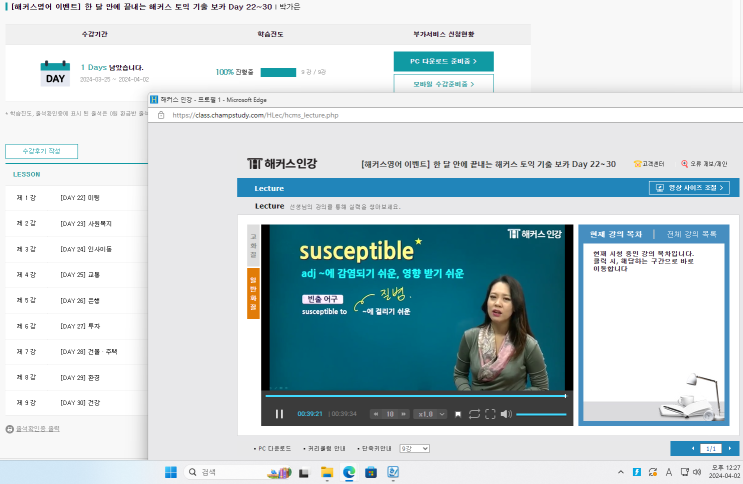Click the sync update tray icon
Screen dimensions: 743x484
pos(653,472)
